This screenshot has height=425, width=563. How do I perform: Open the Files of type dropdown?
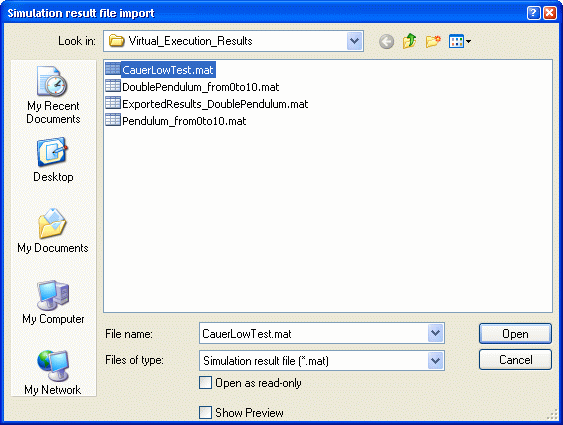tap(436, 360)
